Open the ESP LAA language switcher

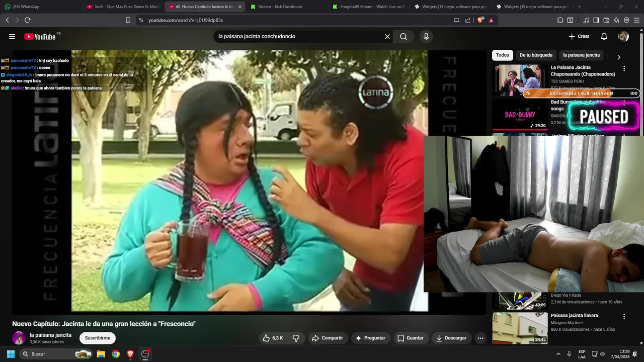click(582, 354)
